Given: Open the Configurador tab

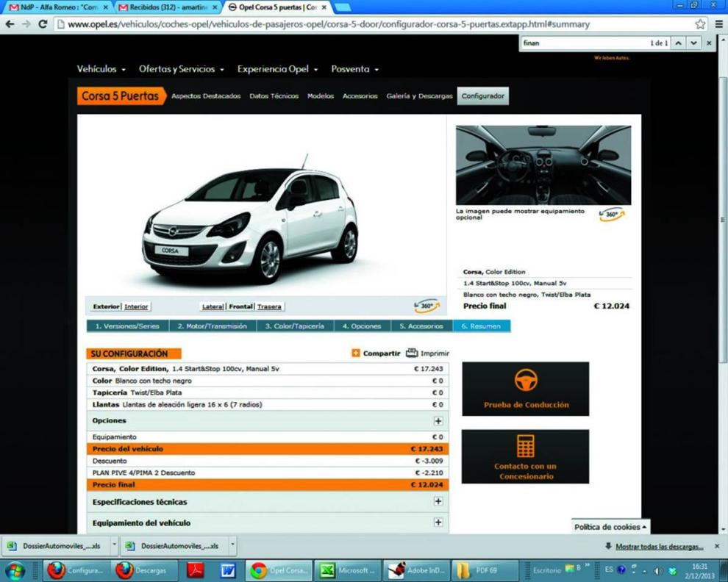Looking at the screenshot, I should (483, 96).
